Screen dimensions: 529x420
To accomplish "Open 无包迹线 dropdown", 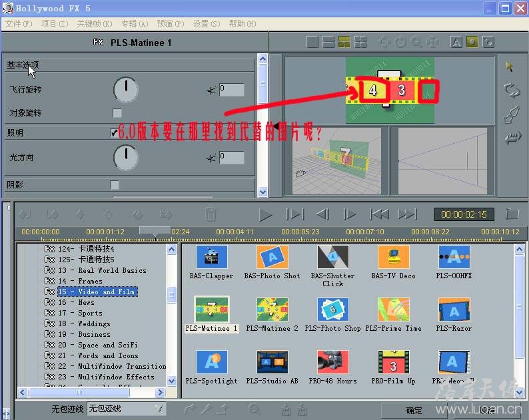I will [127, 409].
